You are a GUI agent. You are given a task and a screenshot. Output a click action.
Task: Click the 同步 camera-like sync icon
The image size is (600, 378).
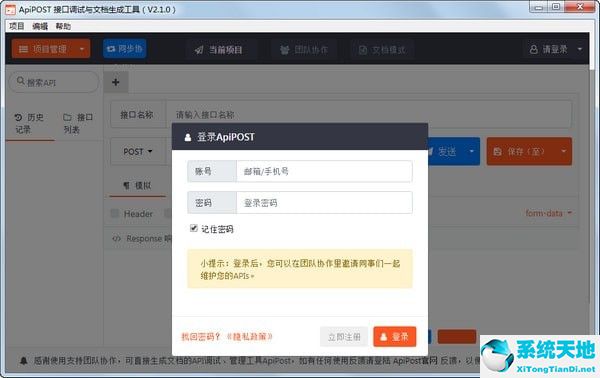coord(111,49)
